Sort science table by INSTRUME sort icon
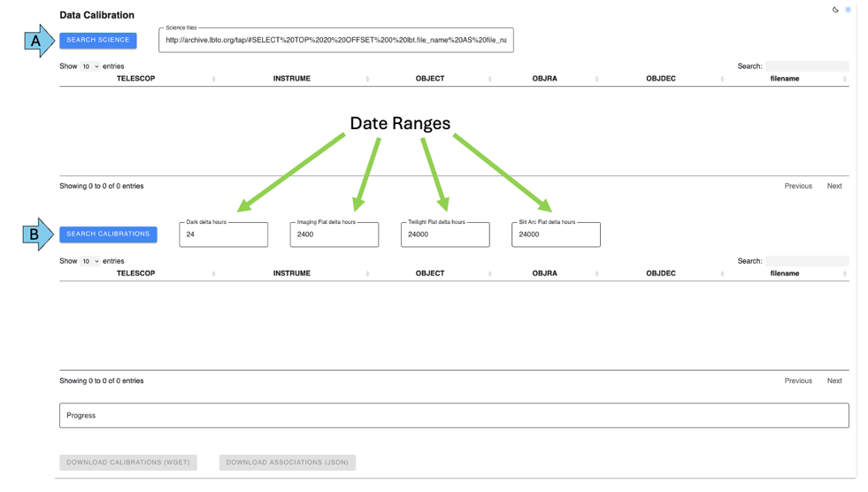 (367, 79)
